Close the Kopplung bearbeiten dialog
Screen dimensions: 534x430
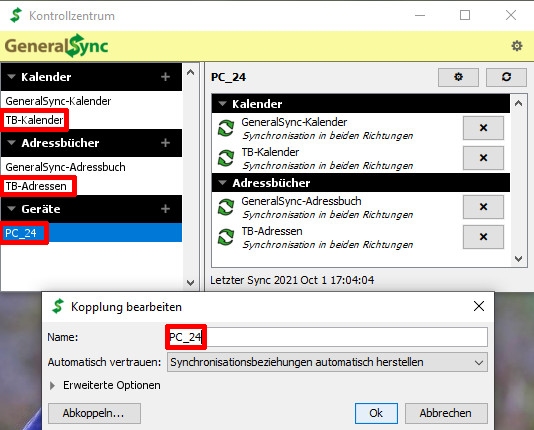(x=479, y=306)
